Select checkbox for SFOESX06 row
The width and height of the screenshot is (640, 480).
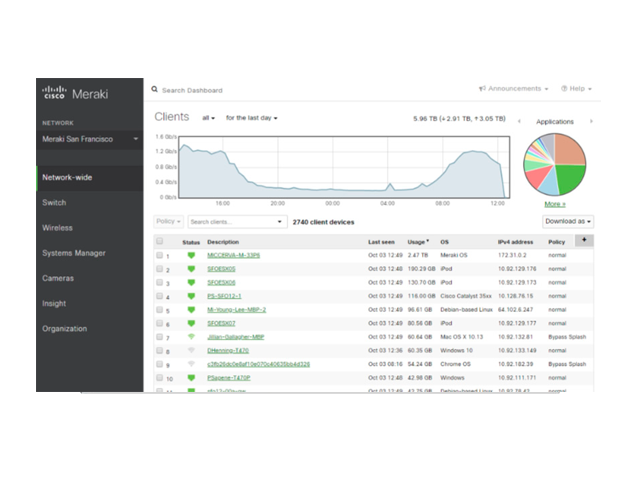(160, 283)
